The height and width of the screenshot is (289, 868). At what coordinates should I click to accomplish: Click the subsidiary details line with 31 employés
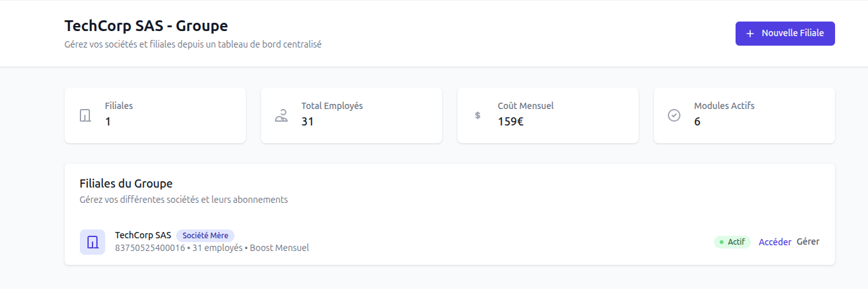[212, 248]
